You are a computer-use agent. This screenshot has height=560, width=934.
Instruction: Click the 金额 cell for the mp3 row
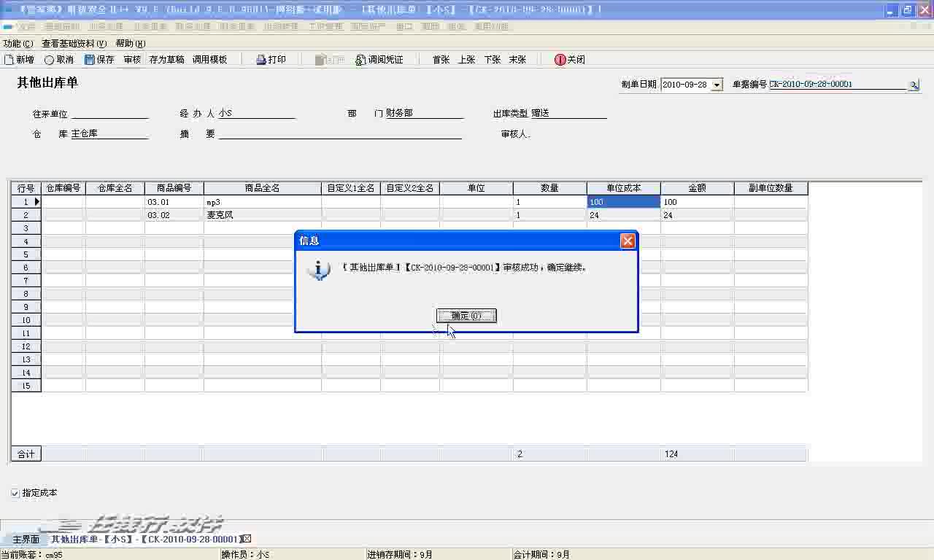[698, 202]
